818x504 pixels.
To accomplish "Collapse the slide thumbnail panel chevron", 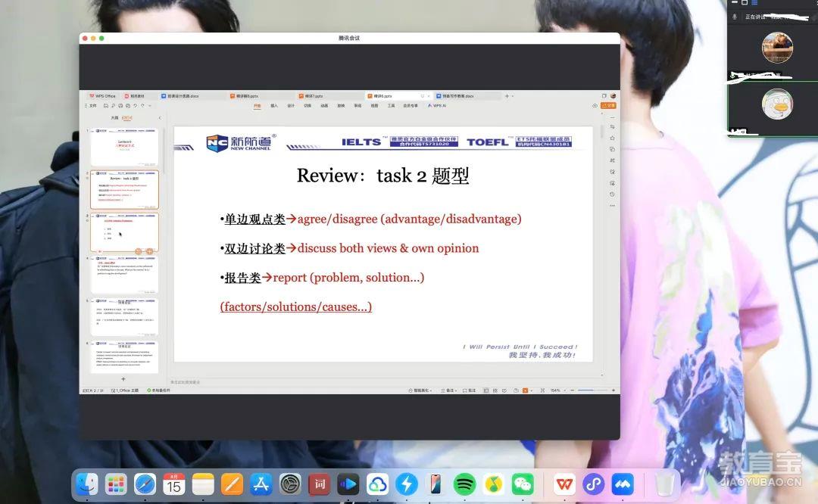I will click(160, 118).
